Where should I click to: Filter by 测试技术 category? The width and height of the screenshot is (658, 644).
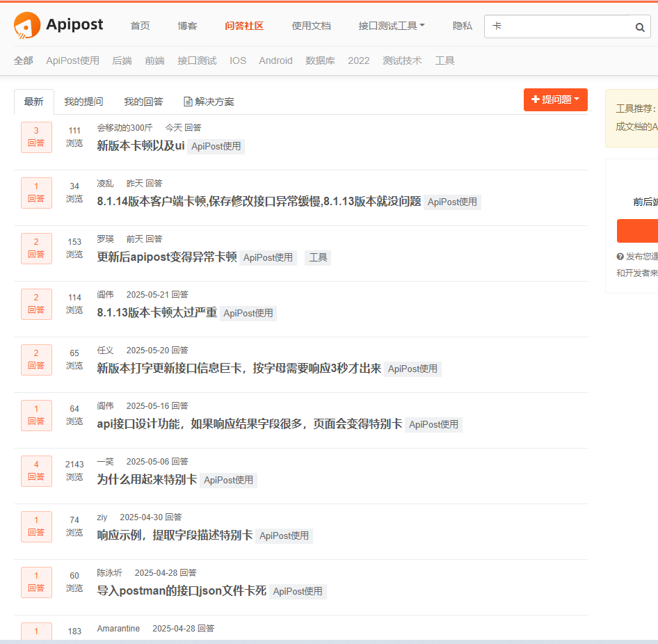pos(402,61)
